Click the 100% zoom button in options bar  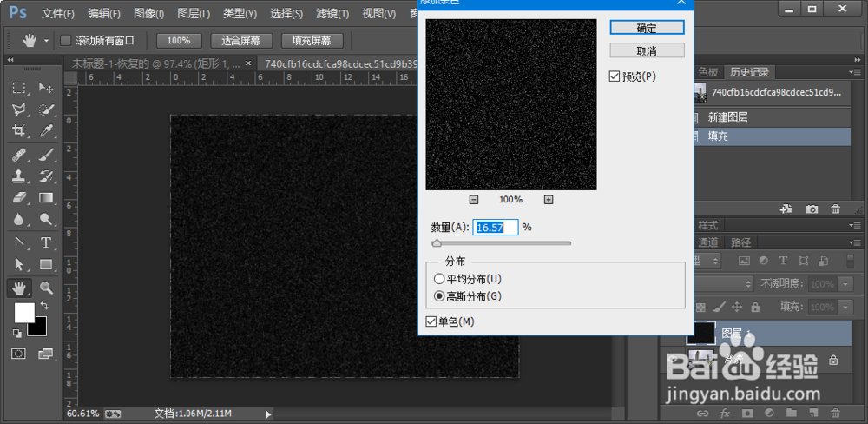click(179, 41)
